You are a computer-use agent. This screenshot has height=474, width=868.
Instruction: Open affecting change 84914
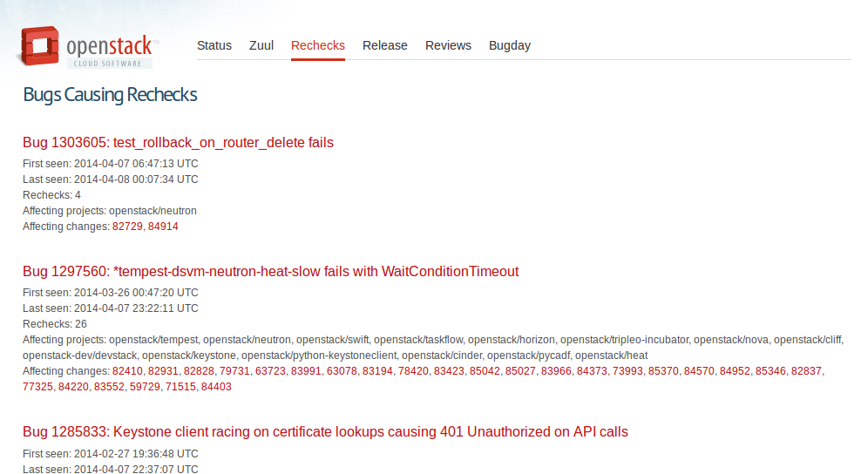[x=163, y=227]
